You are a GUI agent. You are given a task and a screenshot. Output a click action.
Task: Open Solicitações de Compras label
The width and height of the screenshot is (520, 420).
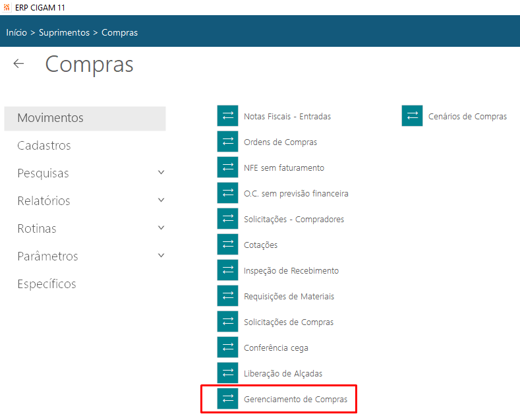click(x=289, y=322)
